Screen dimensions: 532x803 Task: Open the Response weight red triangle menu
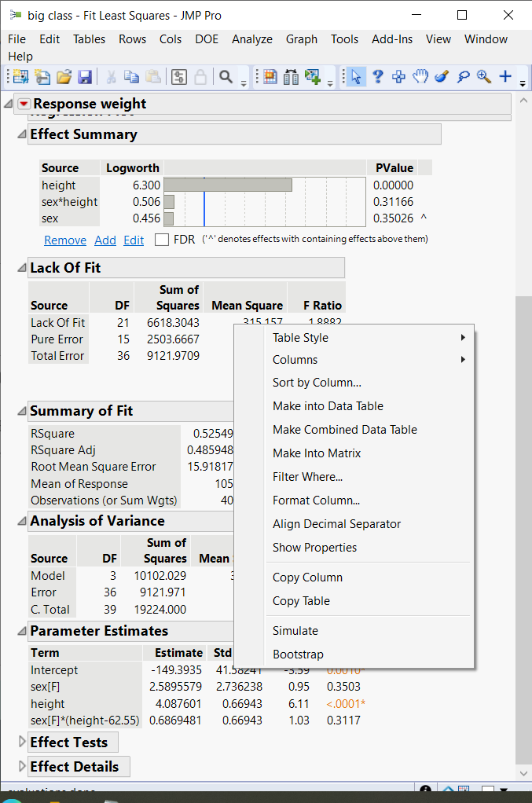click(24, 104)
